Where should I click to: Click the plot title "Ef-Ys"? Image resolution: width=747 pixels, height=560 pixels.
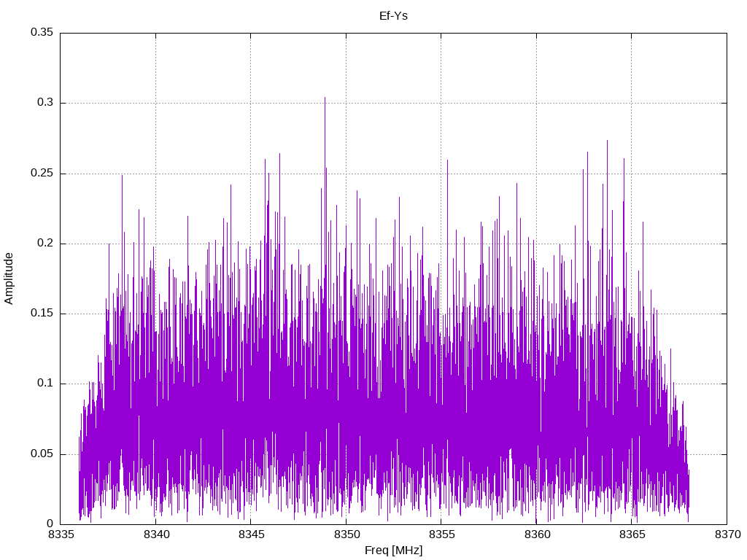[393, 16]
